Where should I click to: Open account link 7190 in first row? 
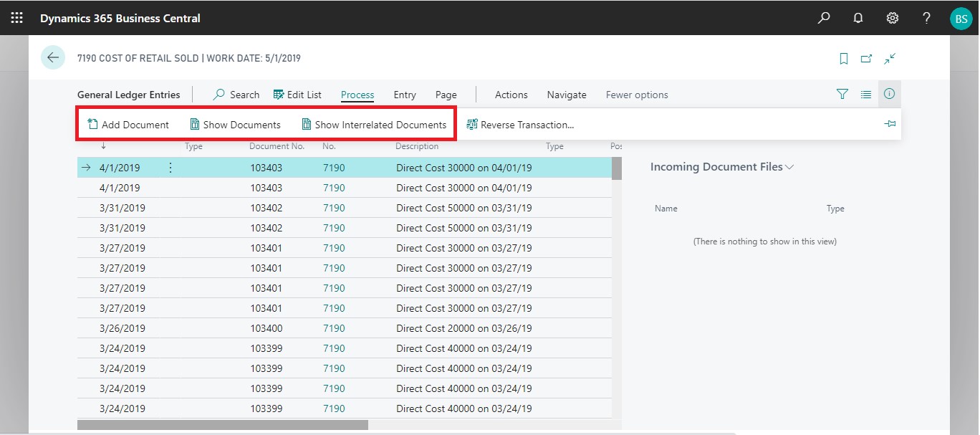tap(334, 168)
